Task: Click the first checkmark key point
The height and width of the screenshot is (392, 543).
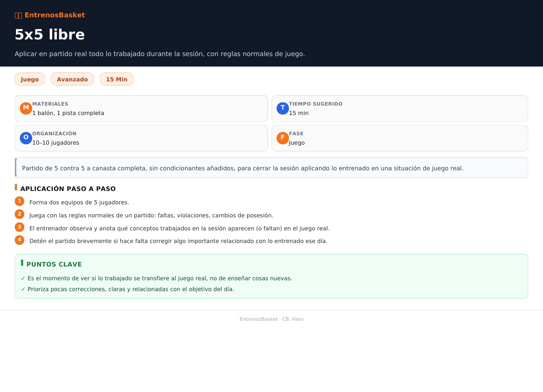Action: coord(156,278)
